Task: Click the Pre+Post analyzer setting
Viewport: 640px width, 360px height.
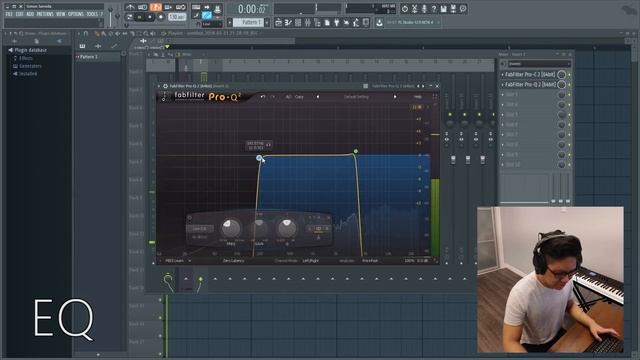Action: pos(370,260)
